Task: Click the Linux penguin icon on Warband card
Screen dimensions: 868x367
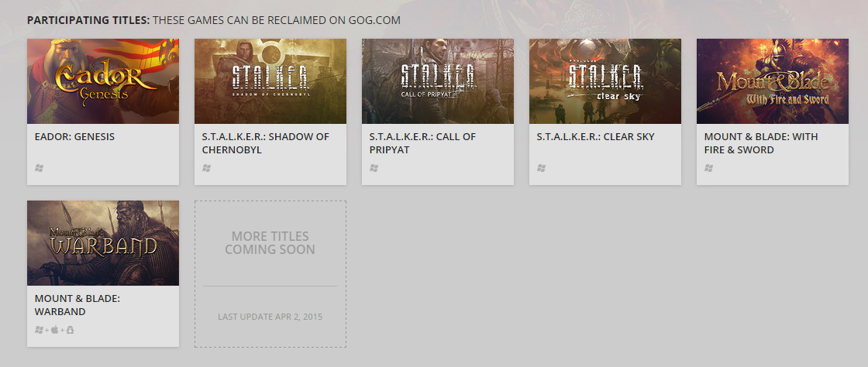Action: pyautogui.click(x=70, y=330)
